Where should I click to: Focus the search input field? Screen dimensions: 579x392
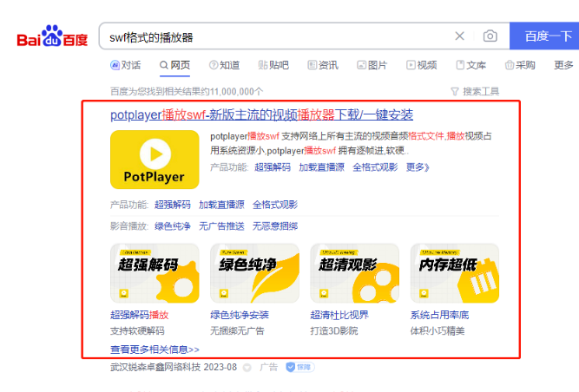click(277, 37)
